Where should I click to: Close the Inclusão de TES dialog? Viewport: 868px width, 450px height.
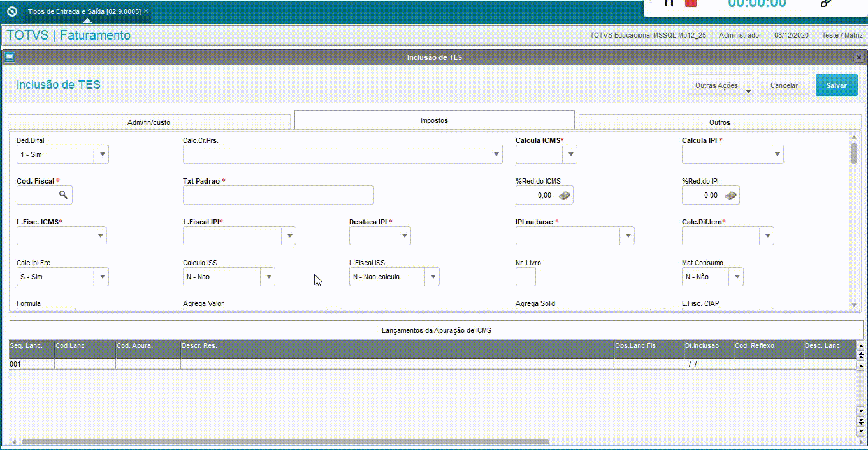point(859,57)
